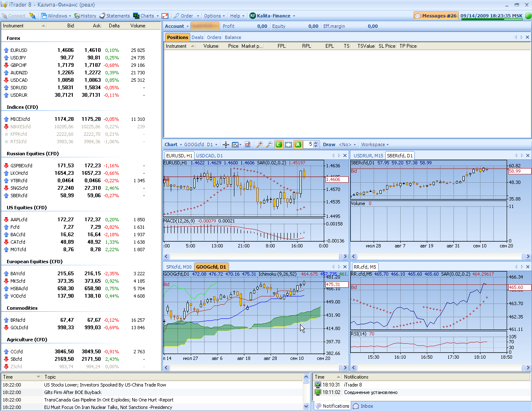Enable the crosshair cursor tool
The width and height of the screenshot is (532, 411).
(226, 144)
